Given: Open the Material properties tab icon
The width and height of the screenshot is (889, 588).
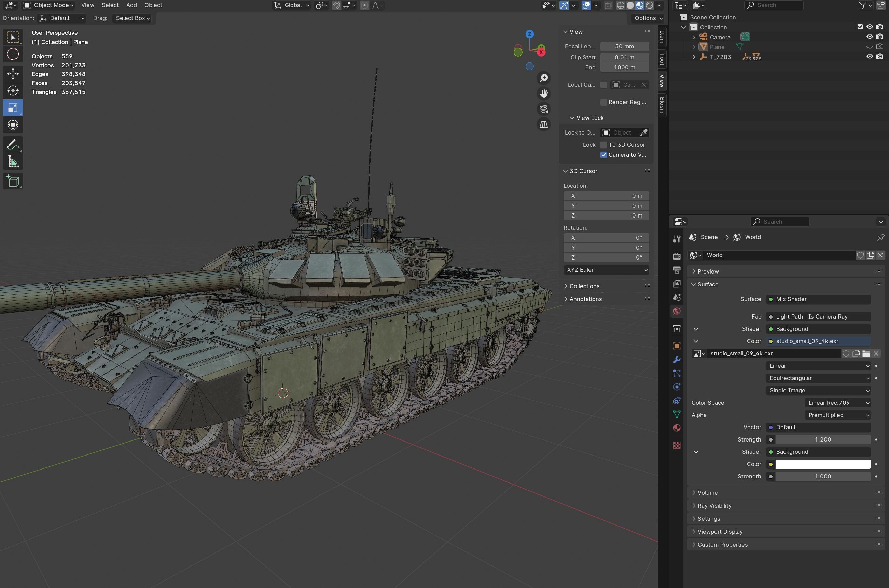Looking at the screenshot, I should 677,428.
